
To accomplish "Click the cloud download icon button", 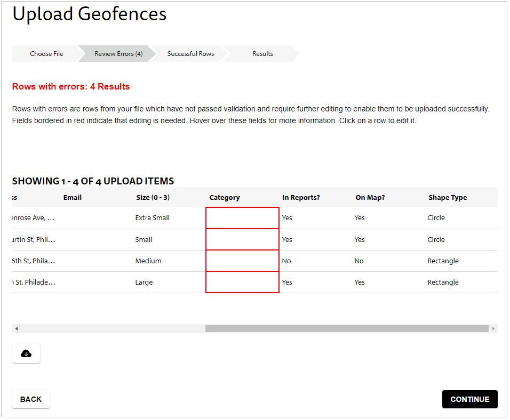I will (26, 353).
